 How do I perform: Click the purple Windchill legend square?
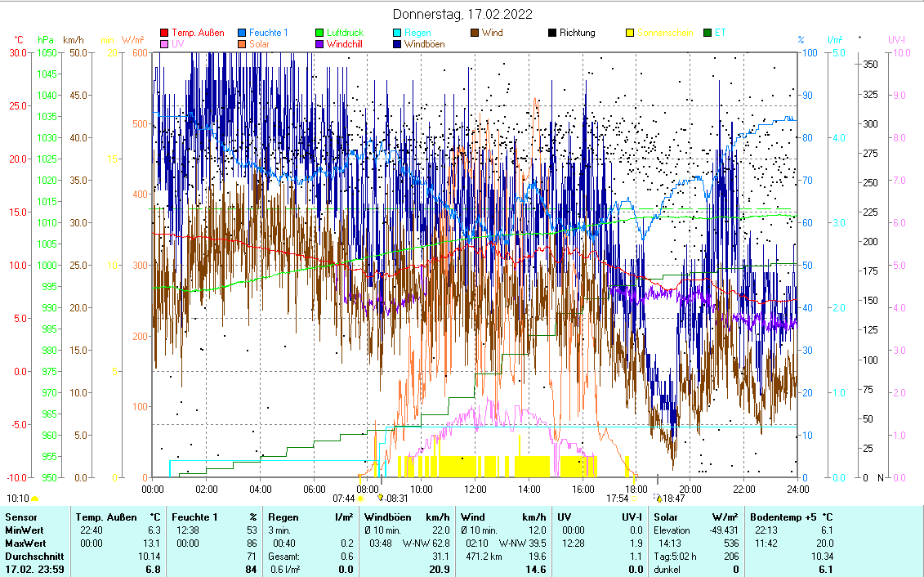[x=320, y=44]
